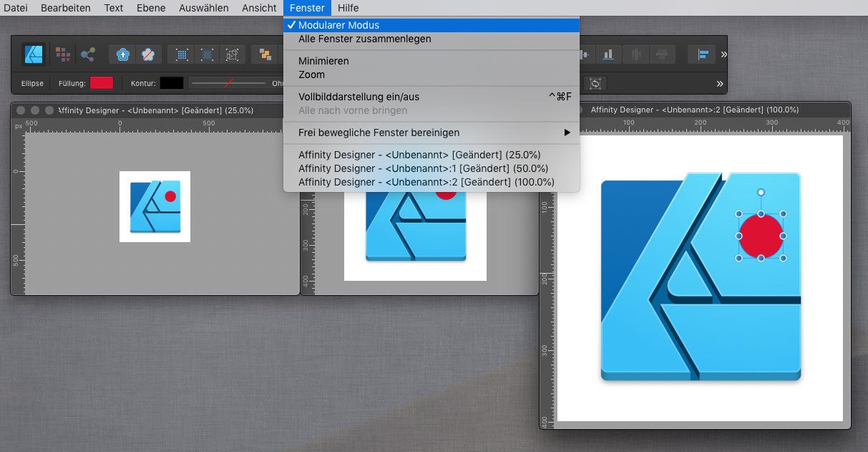The height and width of the screenshot is (452, 868).
Task: Expand the main toolbar overflow chevrons
Action: (x=723, y=54)
